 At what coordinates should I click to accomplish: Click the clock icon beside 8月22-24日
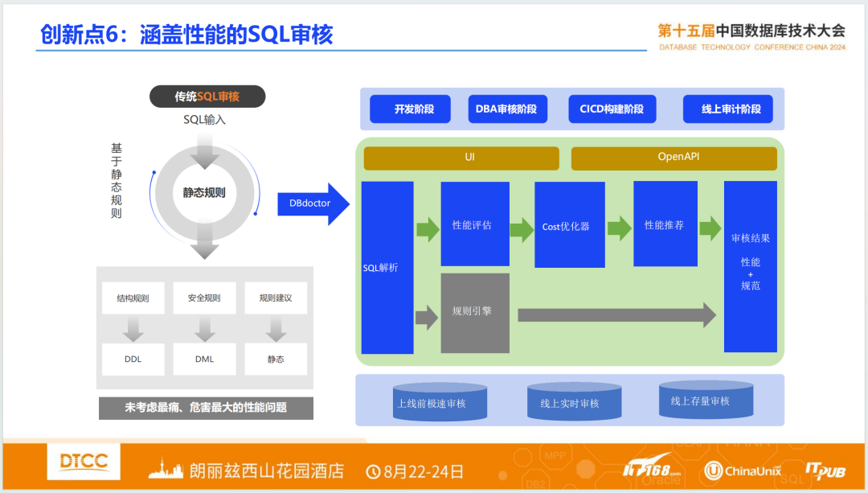[373, 472]
